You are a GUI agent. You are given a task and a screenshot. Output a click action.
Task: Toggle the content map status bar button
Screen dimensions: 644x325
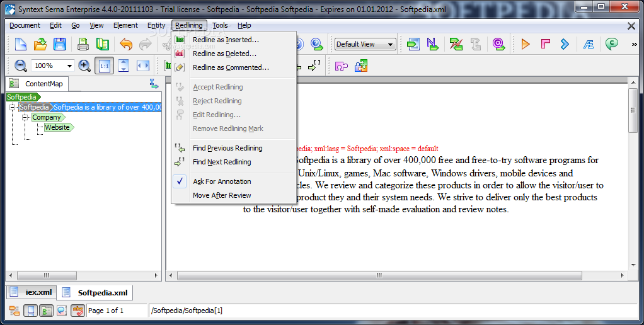[x=46, y=311]
